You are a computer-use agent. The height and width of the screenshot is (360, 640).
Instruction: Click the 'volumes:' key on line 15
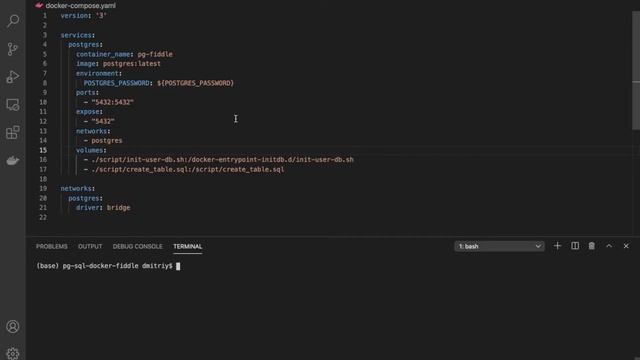pyautogui.click(x=91, y=150)
